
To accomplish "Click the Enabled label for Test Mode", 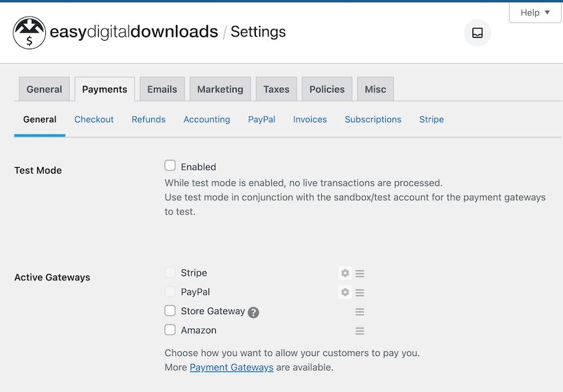I will coord(198,167).
